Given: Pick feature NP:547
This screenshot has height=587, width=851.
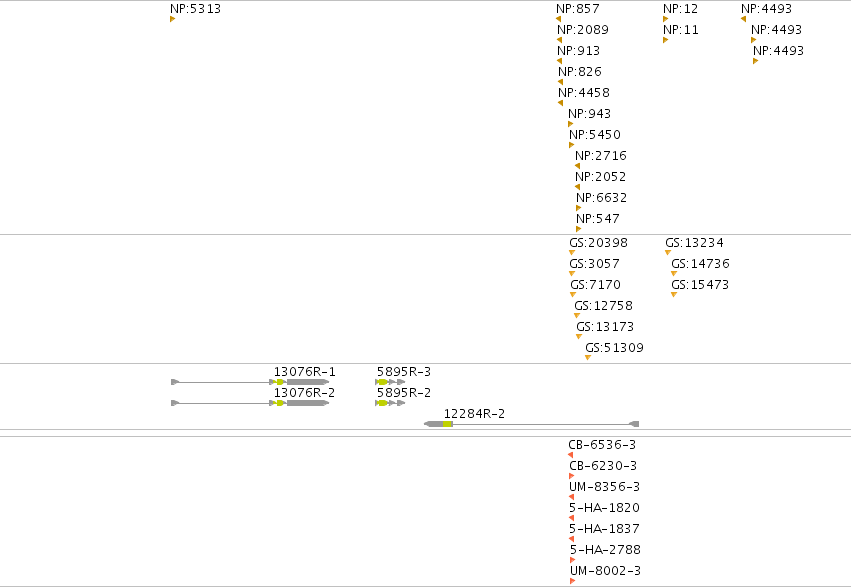Looking at the screenshot, I should 598,219.
